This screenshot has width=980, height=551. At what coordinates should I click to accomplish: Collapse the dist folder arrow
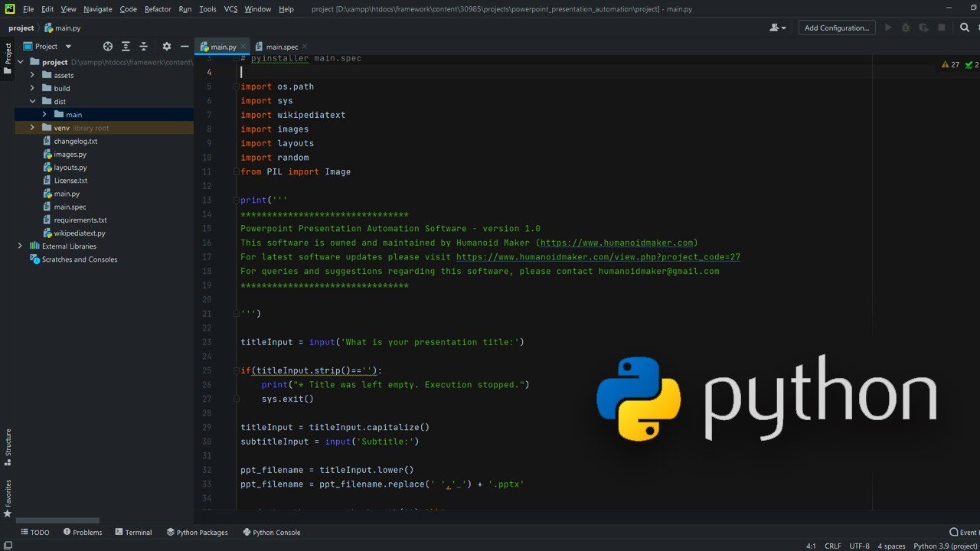pos(32,101)
